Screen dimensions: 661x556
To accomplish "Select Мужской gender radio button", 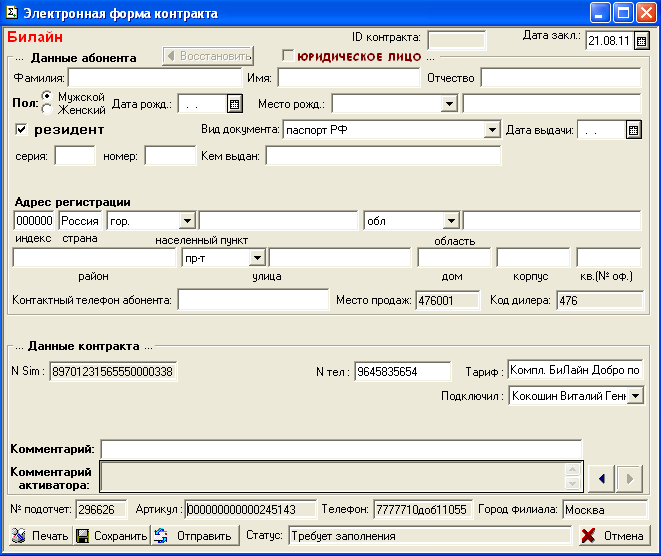I will point(47,96).
